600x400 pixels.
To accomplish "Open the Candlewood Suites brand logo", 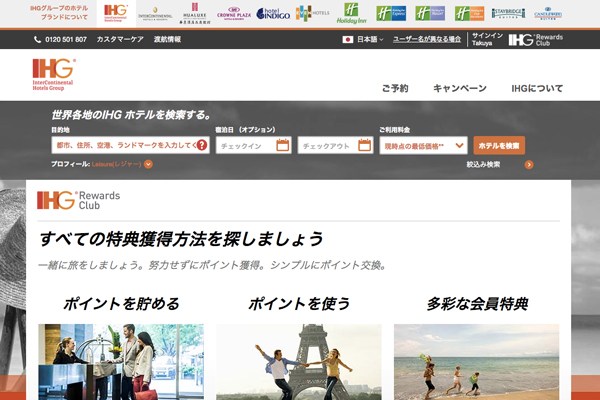I will [548, 13].
